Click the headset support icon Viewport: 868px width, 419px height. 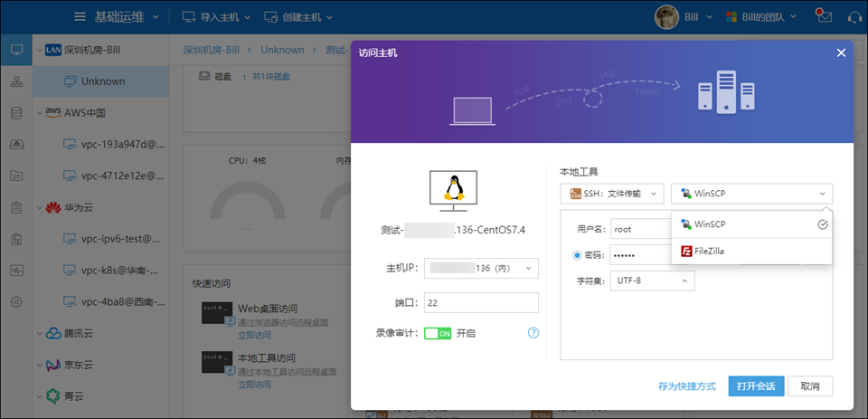click(x=854, y=17)
